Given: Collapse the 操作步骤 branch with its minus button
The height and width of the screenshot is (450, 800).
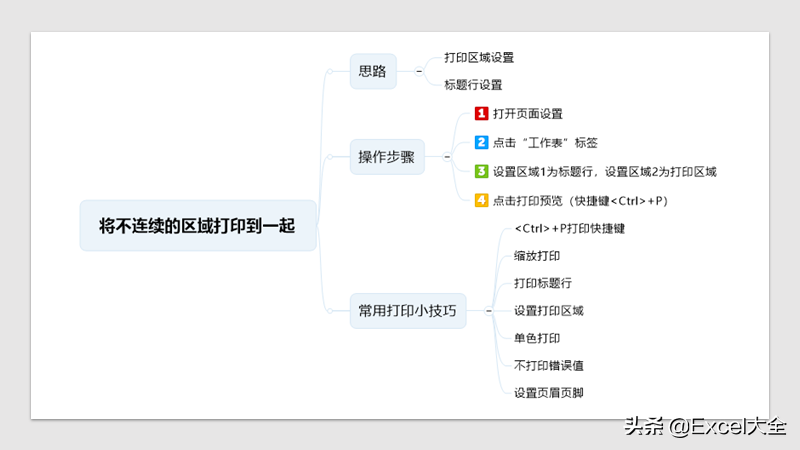Looking at the screenshot, I should click(x=447, y=157).
